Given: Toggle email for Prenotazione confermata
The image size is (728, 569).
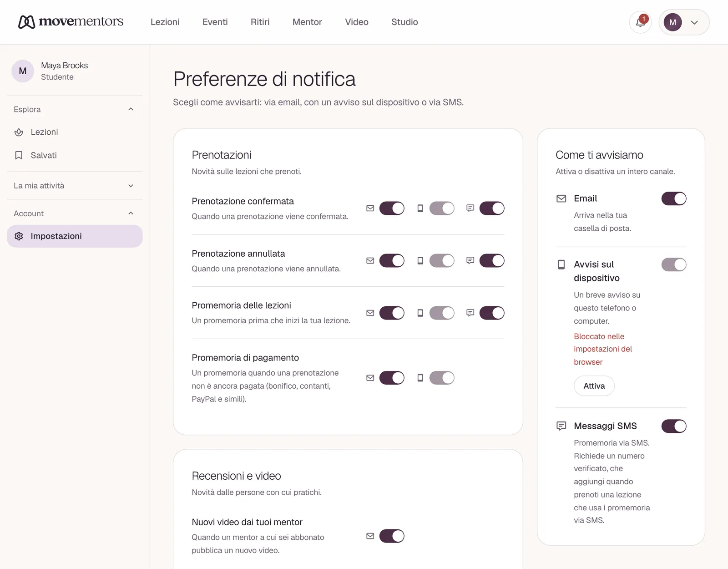Looking at the screenshot, I should 392,208.
